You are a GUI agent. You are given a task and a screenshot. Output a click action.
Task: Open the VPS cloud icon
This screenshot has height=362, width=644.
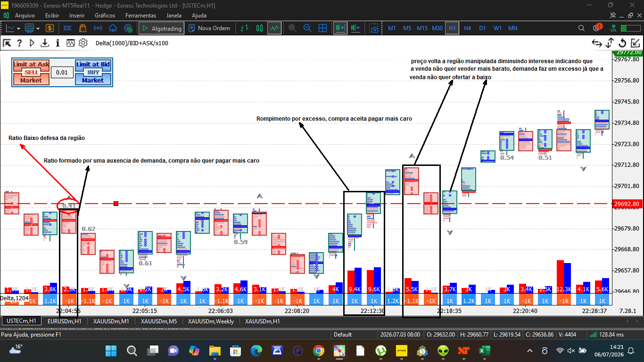(x=113, y=28)
